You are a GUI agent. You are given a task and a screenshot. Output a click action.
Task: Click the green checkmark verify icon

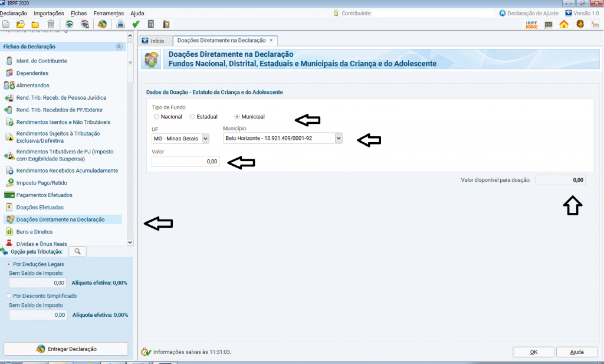136,24
